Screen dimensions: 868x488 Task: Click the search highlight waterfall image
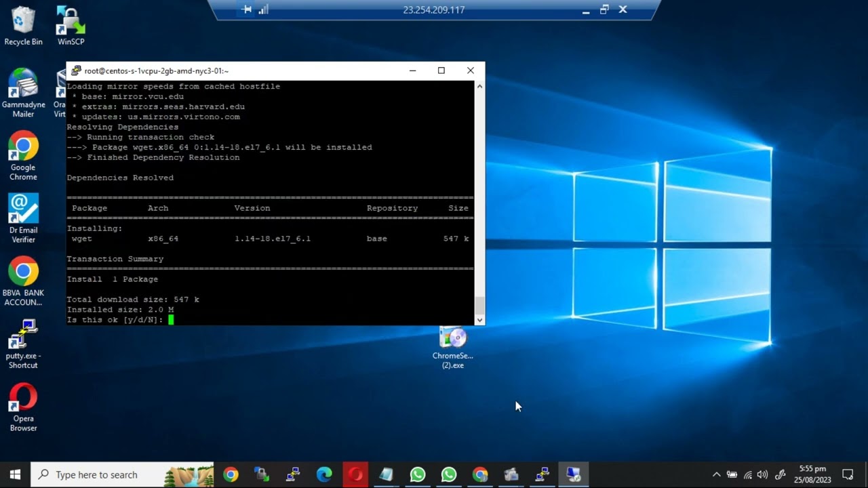tap(188, 474)
